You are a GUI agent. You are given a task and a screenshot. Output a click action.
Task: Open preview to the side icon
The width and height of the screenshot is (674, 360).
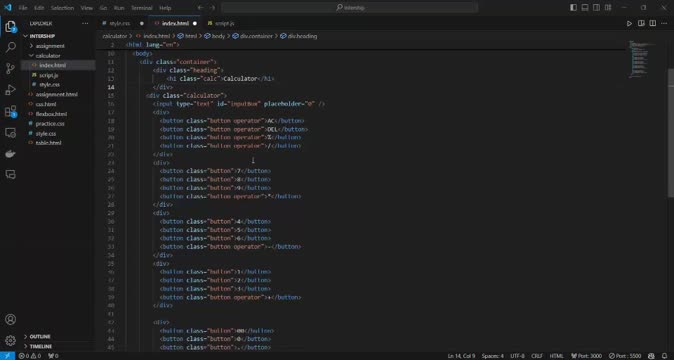click(641, 24)
